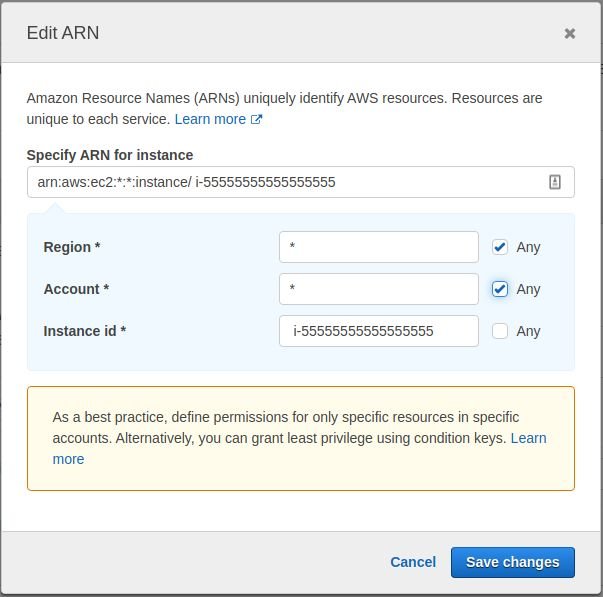603x597 pixels.
Task: Save changes to the ARN
Action: pyautogui.click(x=513, y=562)
